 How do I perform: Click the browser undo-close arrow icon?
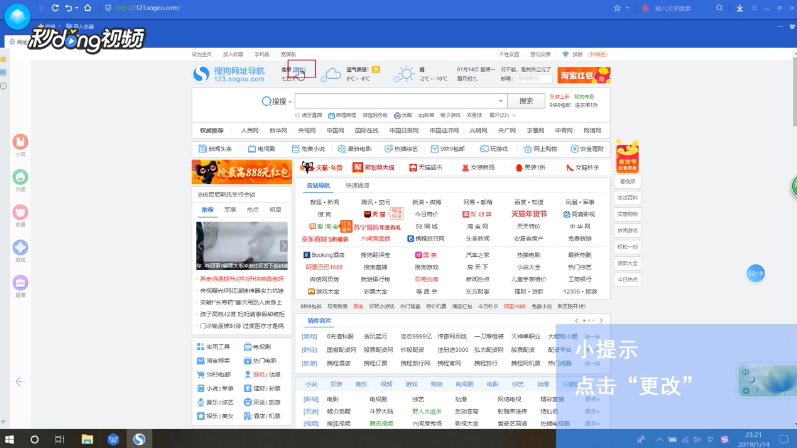coord(68,8)
